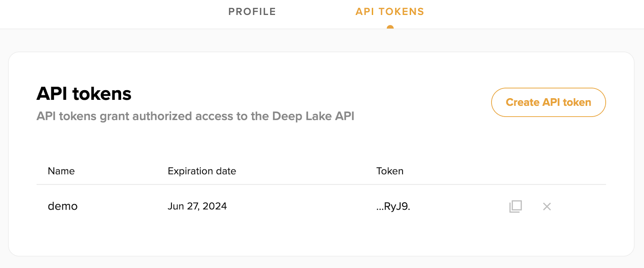This screenshot has height=268, width=644.
Task: Click the Create API token button
Action: [548, 102]
